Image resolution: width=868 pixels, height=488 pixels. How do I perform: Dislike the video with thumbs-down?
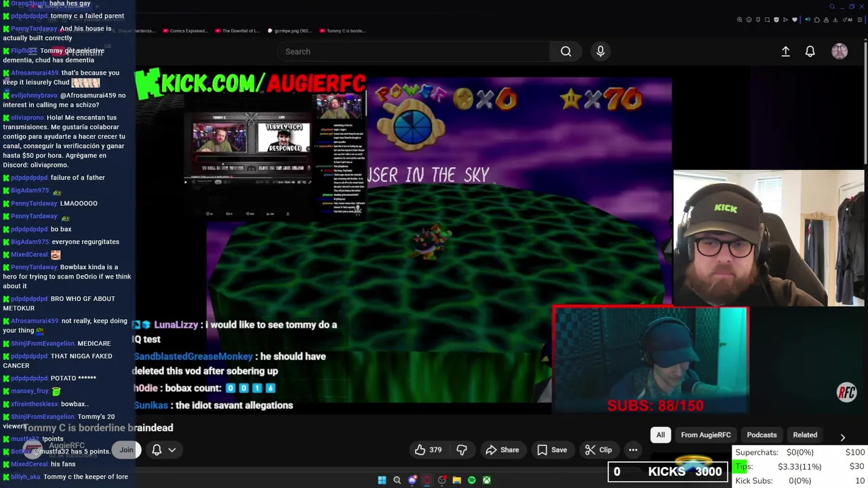tap(462, 450)
